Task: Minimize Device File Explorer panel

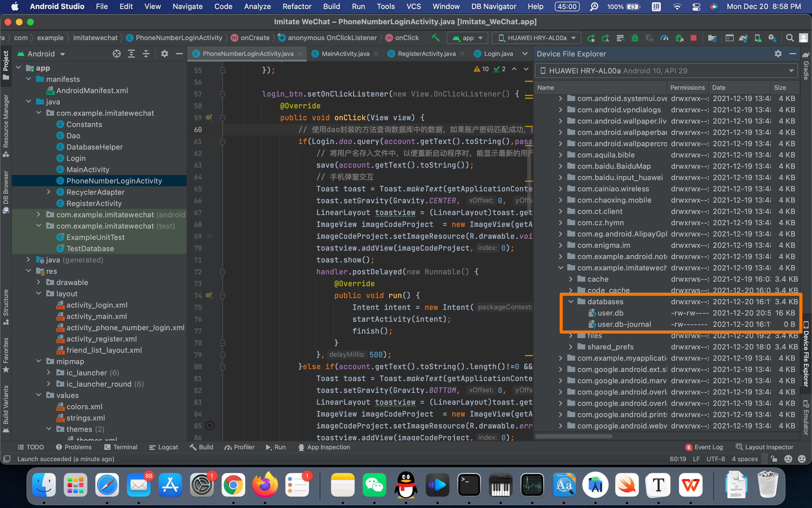Action: pos(793,54)
